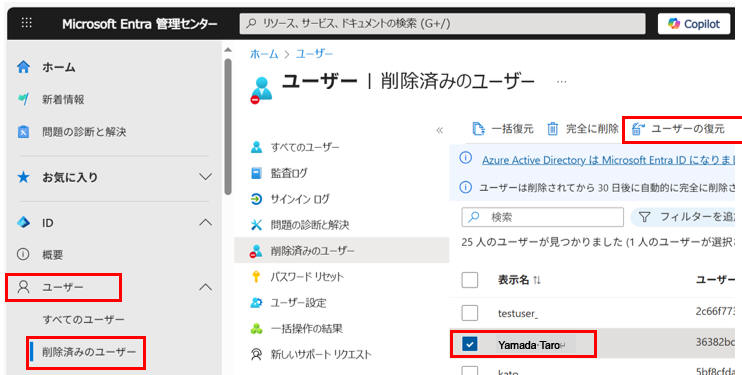Click the ユーザー breadcrumb link

(x=314, y=54)
